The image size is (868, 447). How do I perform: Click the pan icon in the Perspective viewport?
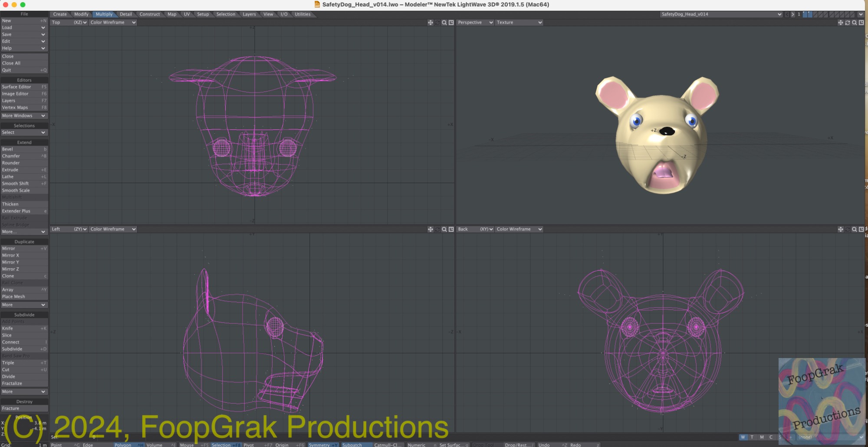840,23
